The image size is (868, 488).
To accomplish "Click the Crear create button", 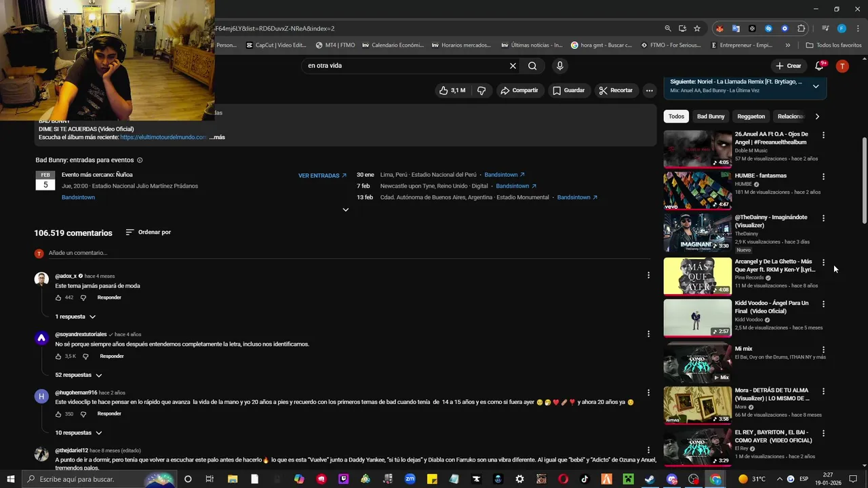I will pyautogui.click(x=789, y=66).
